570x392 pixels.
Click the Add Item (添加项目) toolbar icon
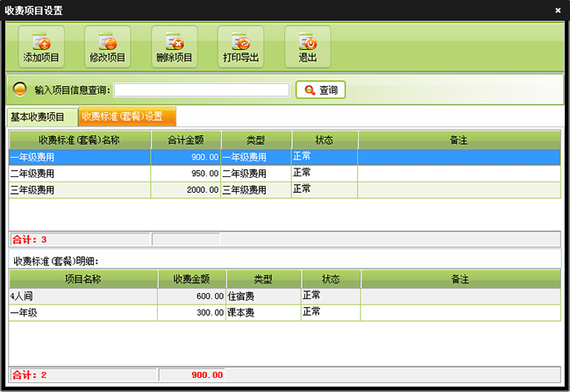click(x=40, y=41)
